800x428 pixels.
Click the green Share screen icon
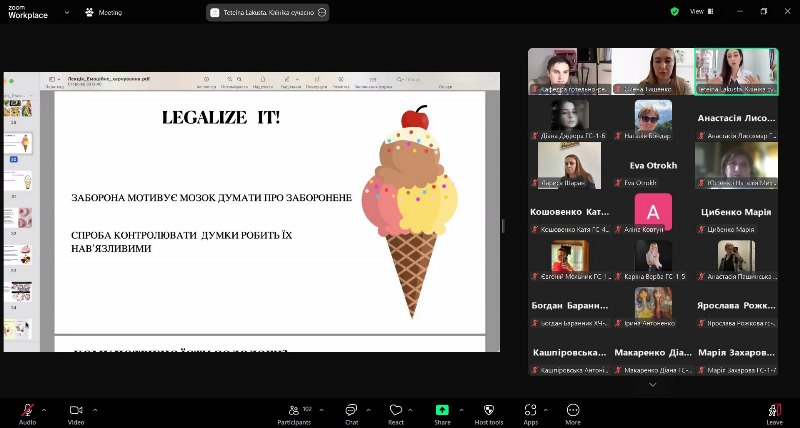tap(442, 410)
